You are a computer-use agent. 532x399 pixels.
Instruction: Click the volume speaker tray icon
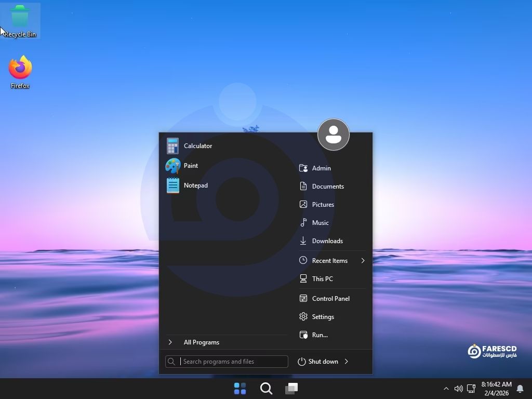coord(458,389)
